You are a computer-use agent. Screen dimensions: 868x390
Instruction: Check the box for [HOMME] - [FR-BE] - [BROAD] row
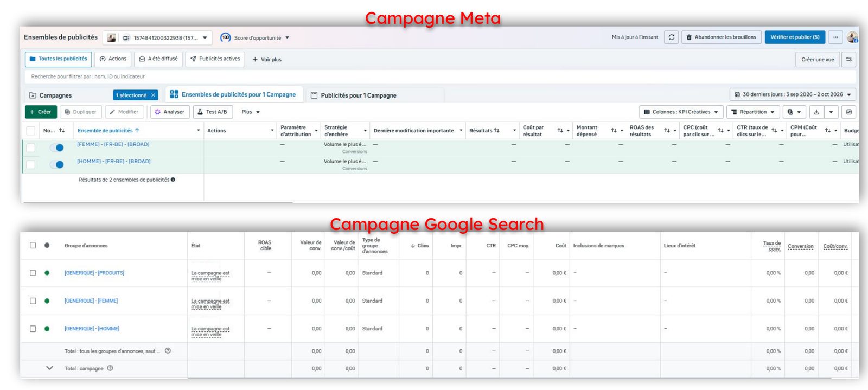click(x=31, y=164)
